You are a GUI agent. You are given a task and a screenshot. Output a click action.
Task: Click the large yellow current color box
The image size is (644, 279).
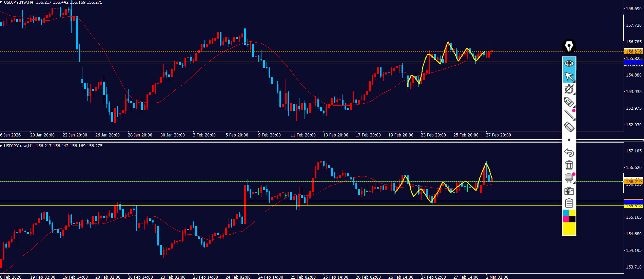pyautogui.click(x=569, y=229)
